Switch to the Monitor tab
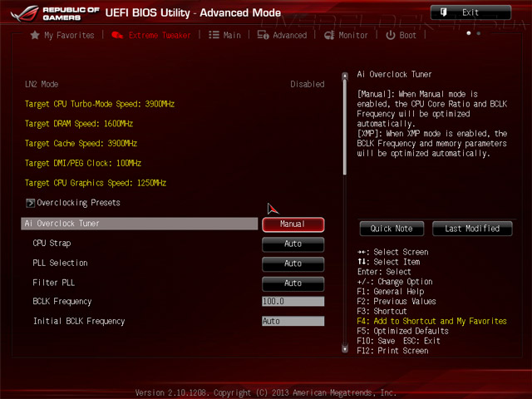Screen dimensions: 532x399 [x=346, y=35]
